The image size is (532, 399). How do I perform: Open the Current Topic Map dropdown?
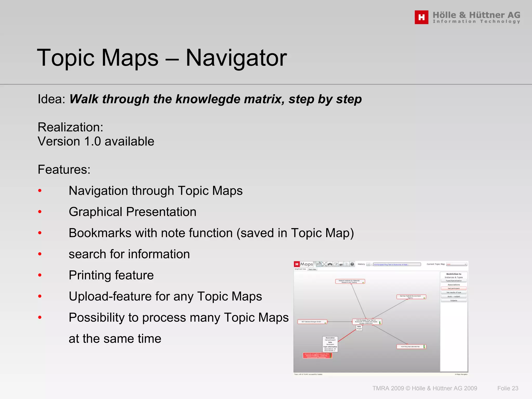pos(457,264)
